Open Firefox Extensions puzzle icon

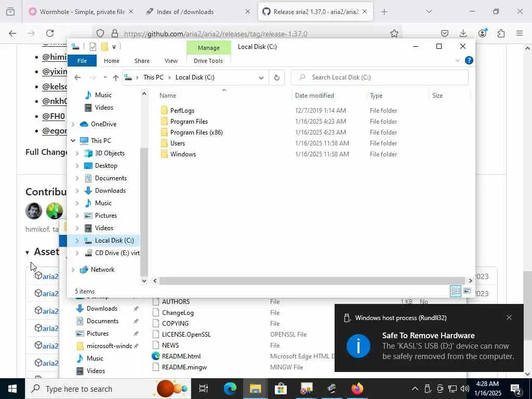[501, 33]
